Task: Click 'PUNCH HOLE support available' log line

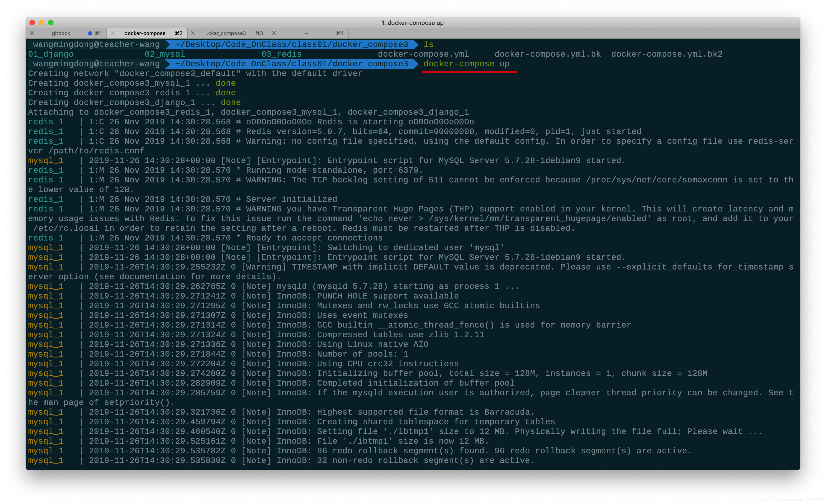Action: 243,296
